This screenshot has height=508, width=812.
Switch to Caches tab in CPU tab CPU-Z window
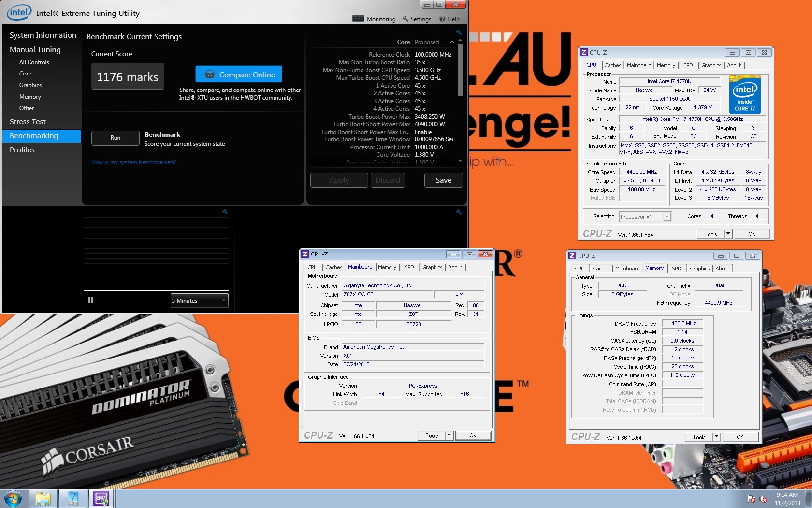pos(612,65)
